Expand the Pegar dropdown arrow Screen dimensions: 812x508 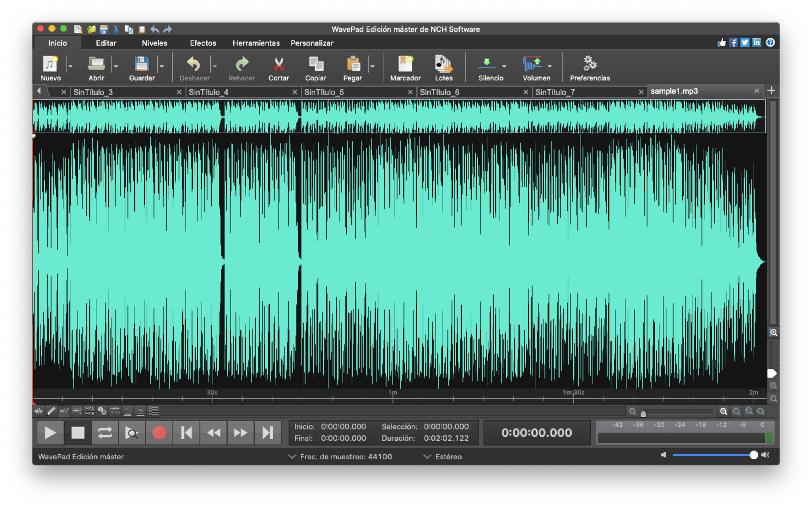(372, 66)
